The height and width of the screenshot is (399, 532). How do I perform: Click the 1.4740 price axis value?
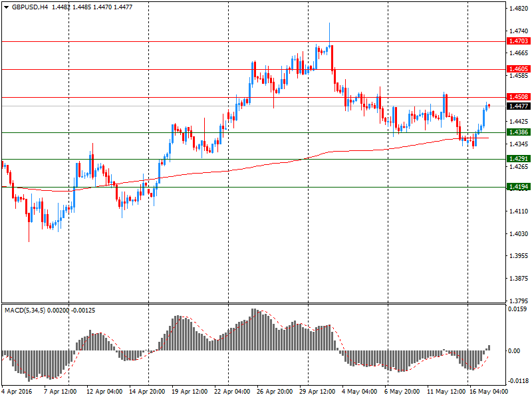[519, 31]
